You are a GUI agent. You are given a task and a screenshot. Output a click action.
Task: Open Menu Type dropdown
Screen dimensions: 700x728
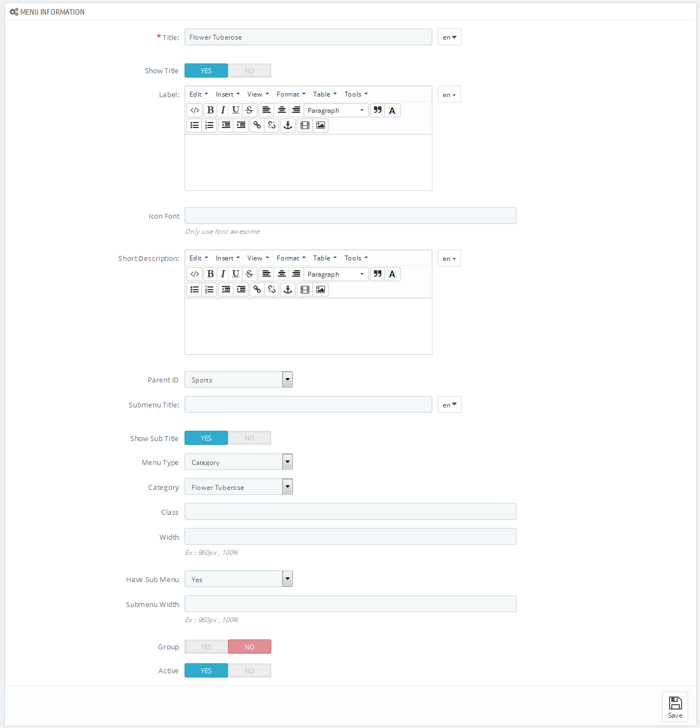(x=239, y=462)
